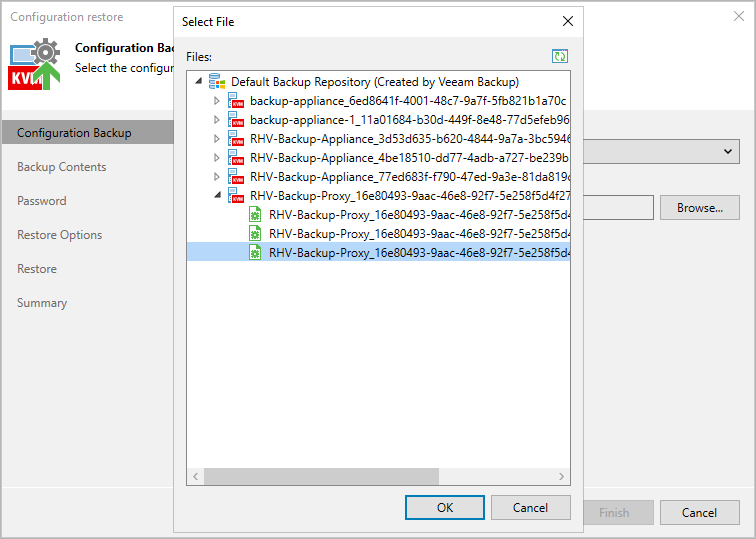Click the Default Backup Repository icon
Screen dimensions: 756x539
pyautogui.click(x=217, y=81)
